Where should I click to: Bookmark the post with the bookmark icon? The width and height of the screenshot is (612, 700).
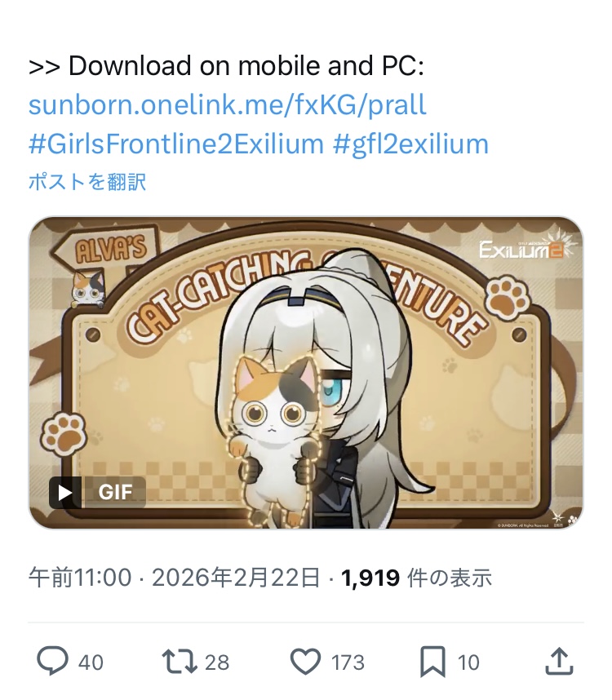(x=432, y=662)
